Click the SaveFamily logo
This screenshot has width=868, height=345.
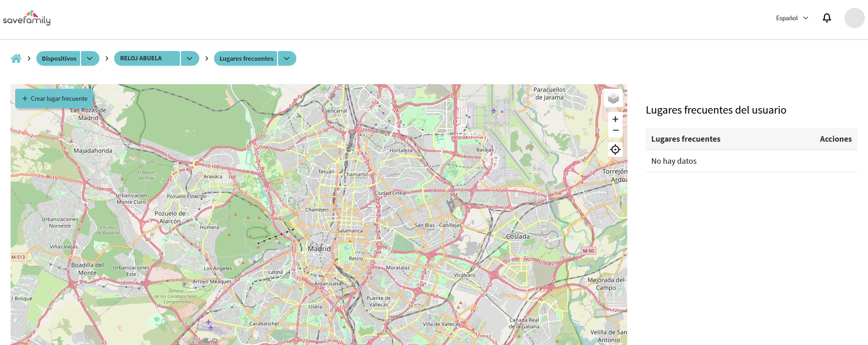[x=27, y=18]
